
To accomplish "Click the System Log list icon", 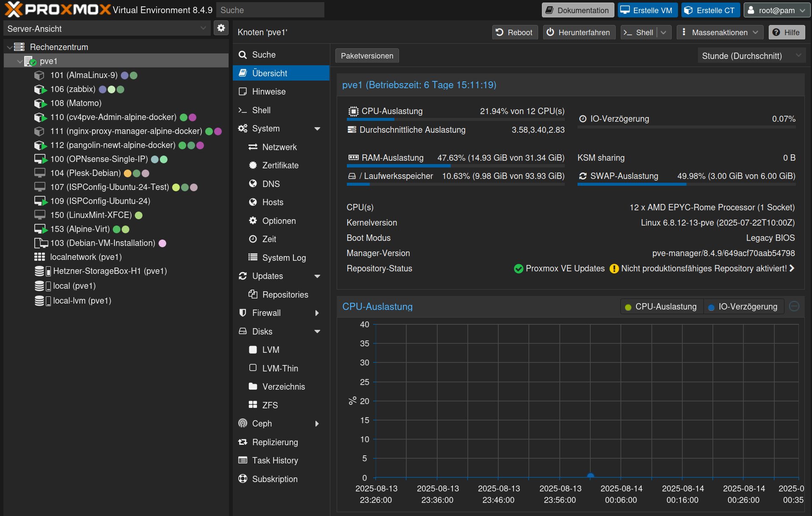I will (x=253, y=257).
